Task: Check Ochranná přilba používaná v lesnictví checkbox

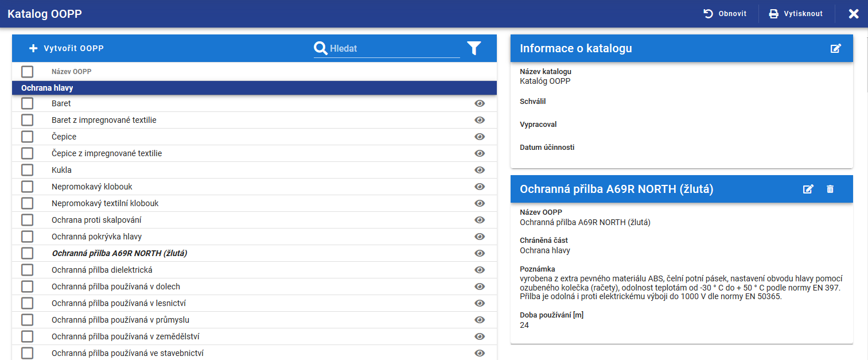Action: [28, 303]
